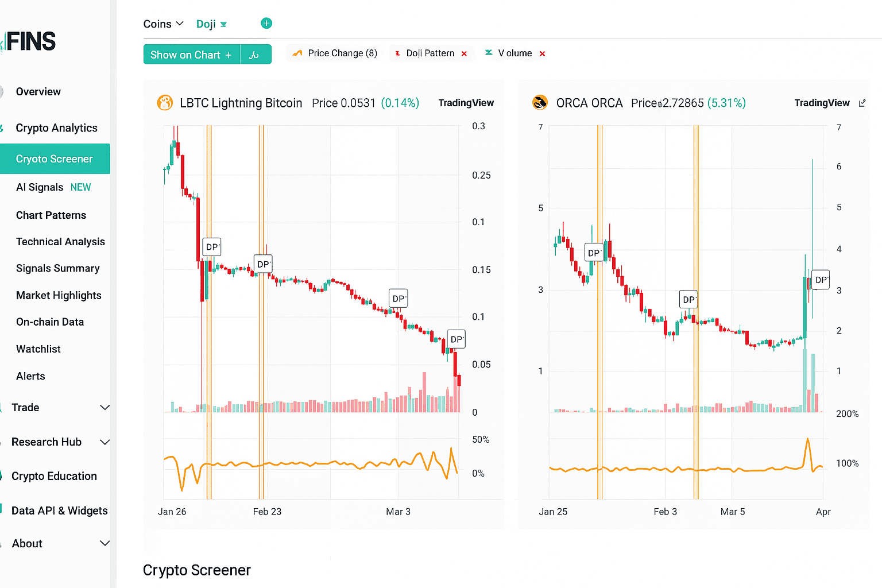Click the Volume chip icon
This screenshot has width=882, height=588.
489,53
